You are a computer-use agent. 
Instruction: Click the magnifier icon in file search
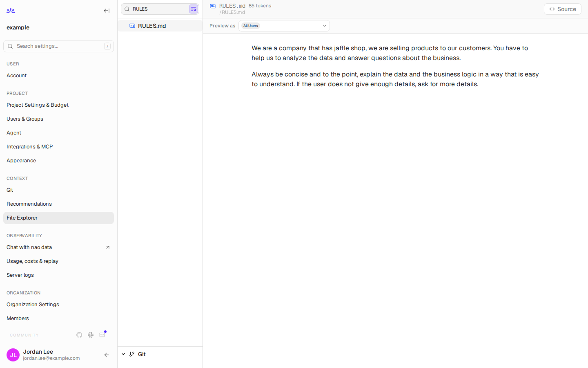click(127, 9)
